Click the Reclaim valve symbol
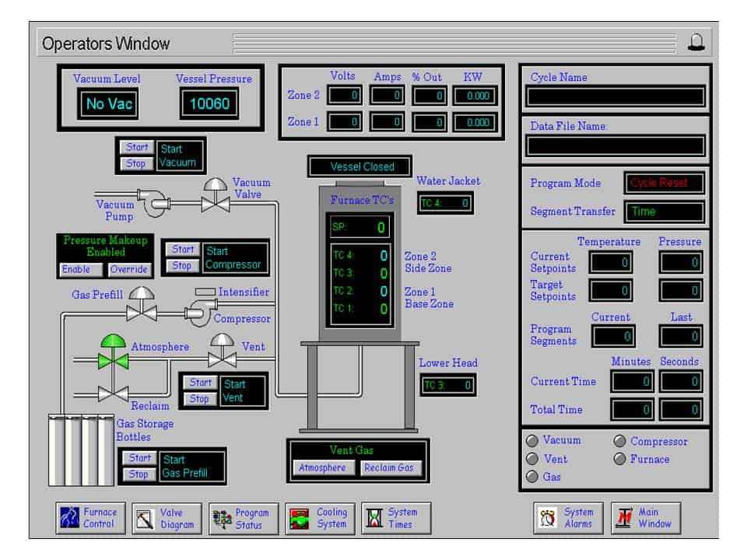 tap(113, 394)
